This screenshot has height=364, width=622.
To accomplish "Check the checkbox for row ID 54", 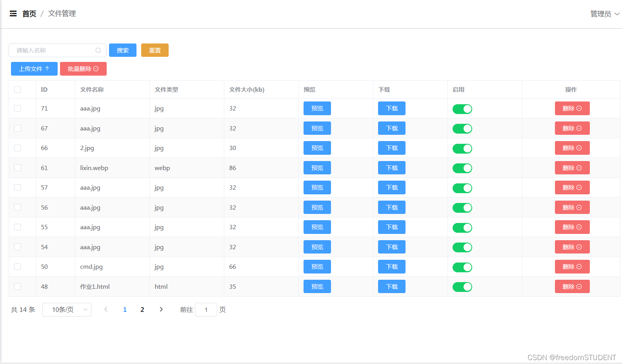I will tap(17, 247).
